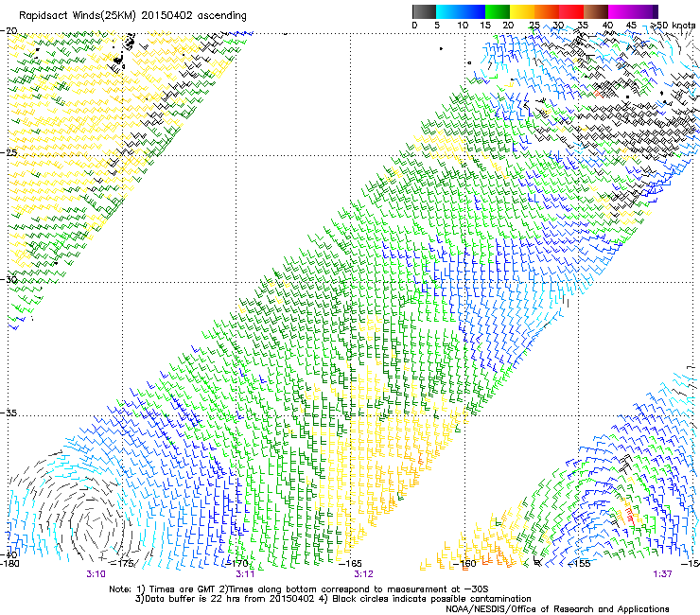Image resolution: width=700 pixels, height=615 pixels.
Task: Click the -165 longitude label
Action: click(350, 563)
